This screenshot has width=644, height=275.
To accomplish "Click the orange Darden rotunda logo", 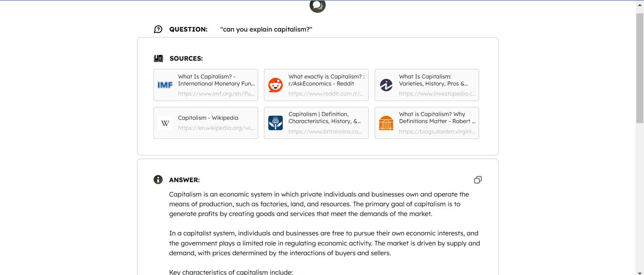I will tap(386, 123).
